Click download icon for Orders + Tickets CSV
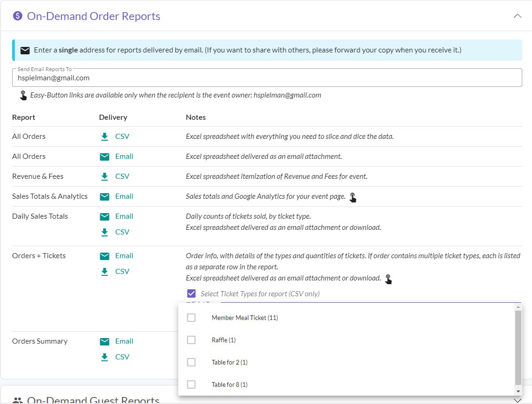The height and width of the screenshot is (404, 532). [104, 272]
